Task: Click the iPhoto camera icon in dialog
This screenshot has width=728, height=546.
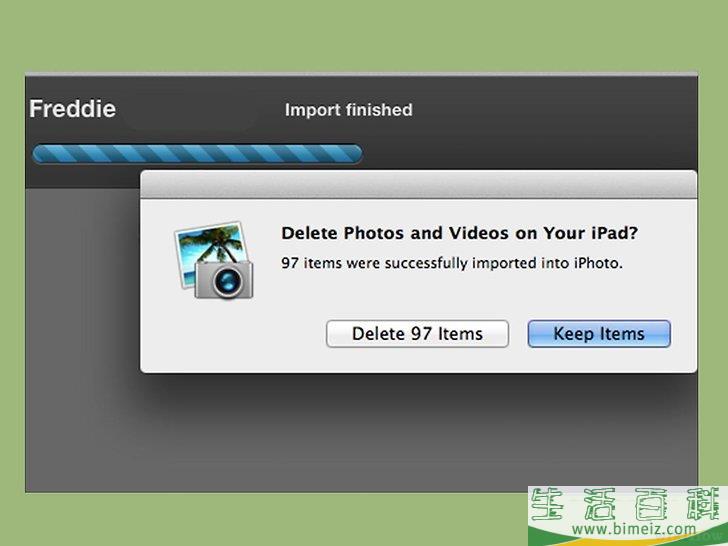Action: [x=214, y=261]
